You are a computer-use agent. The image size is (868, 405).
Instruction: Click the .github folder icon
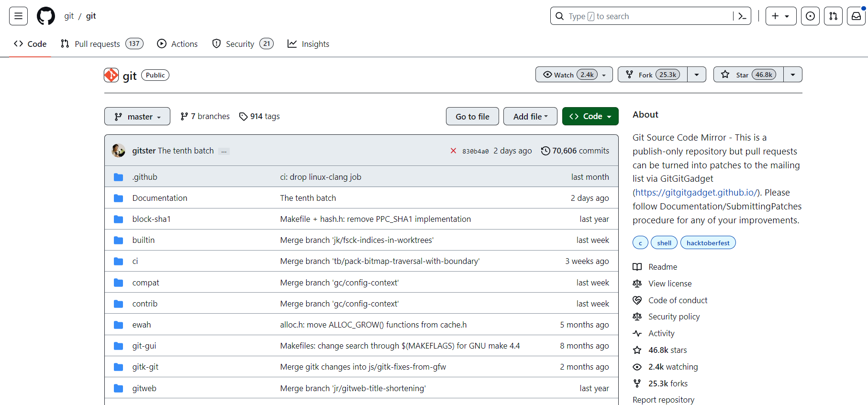[119, 177]
